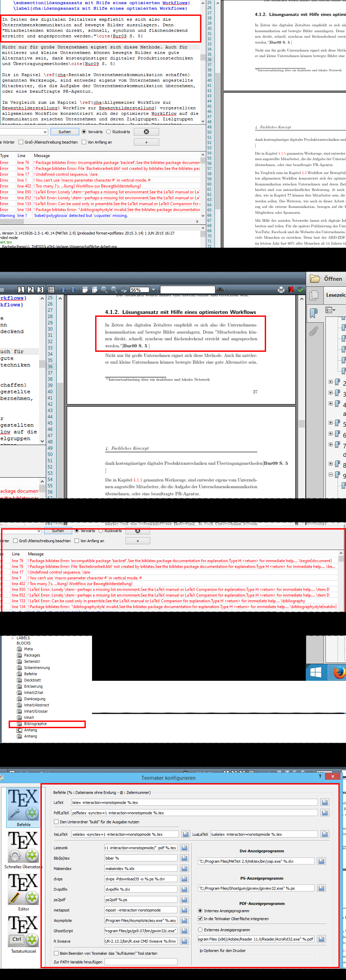Click the Suchen button

click(x=64, y=132)
